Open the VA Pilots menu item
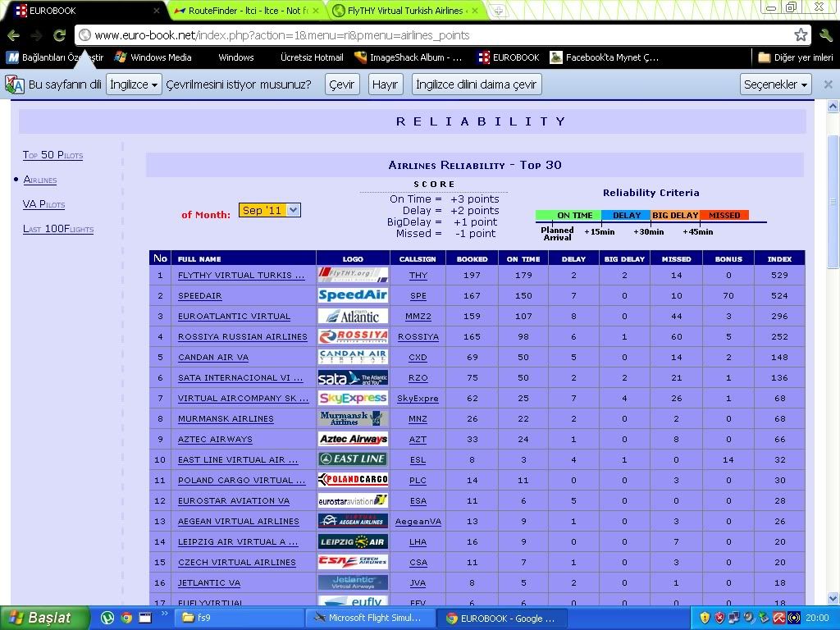 click(x=44, y=204)
